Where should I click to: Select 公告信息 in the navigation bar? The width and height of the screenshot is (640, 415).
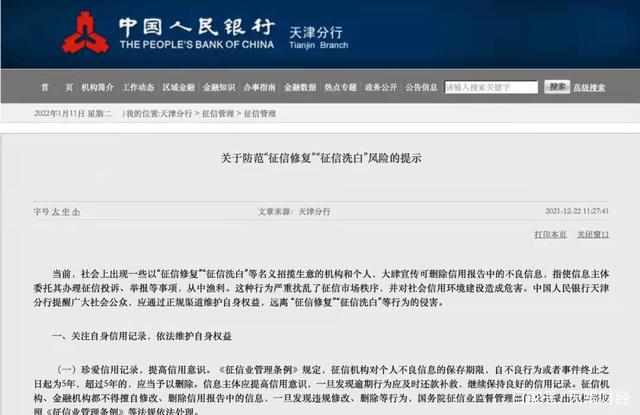click(x=421, y=87)
